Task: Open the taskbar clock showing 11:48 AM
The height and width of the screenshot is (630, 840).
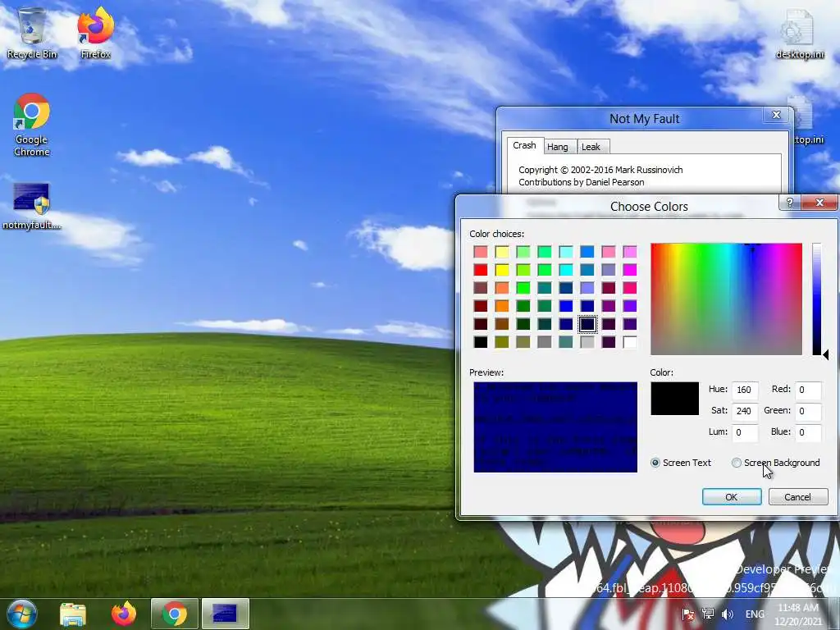Action: point(798,614)
